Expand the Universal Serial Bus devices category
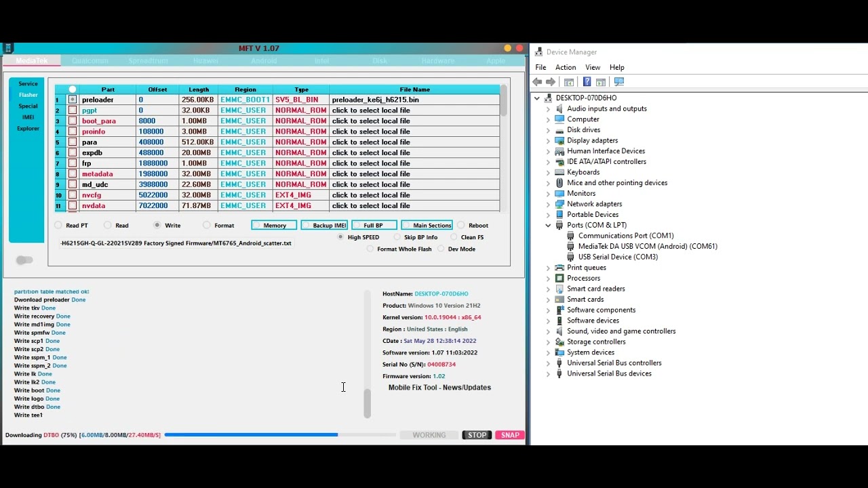 point(548,373)
